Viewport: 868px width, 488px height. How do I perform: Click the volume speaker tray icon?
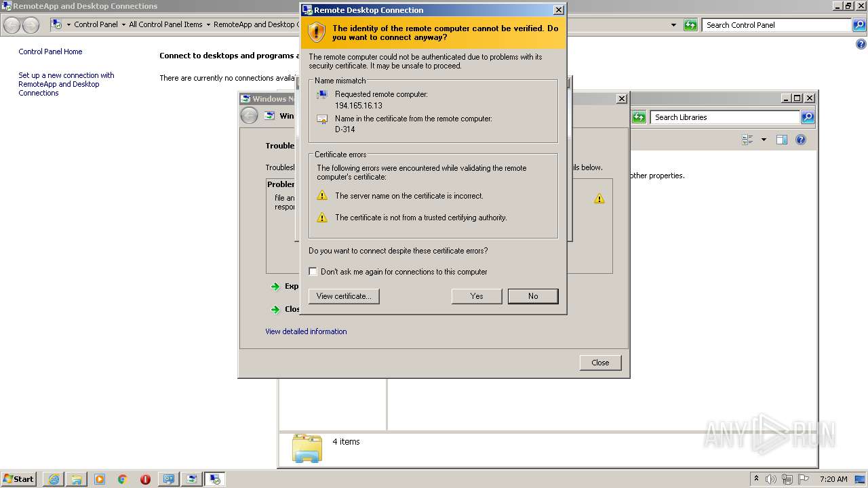(771, 479)
